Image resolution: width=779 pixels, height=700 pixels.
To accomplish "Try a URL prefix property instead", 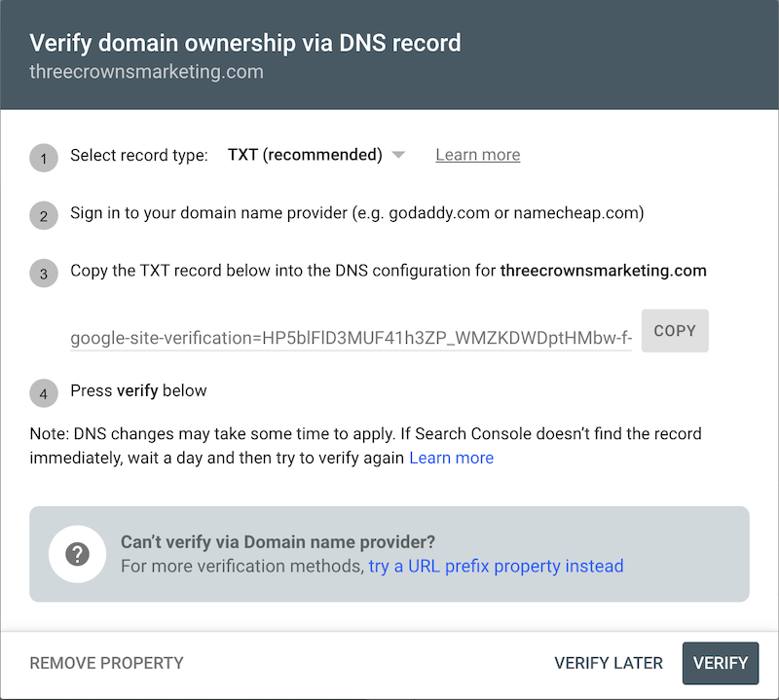I will 496,566.
